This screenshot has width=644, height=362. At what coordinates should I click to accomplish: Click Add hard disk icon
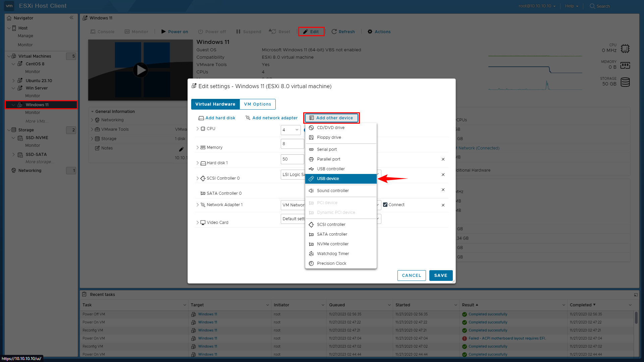coord(201,118)
